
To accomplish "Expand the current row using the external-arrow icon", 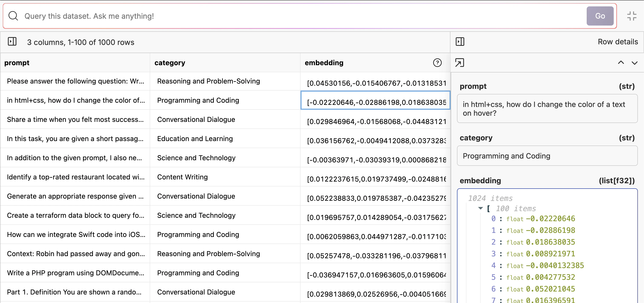I will [460, 63].
